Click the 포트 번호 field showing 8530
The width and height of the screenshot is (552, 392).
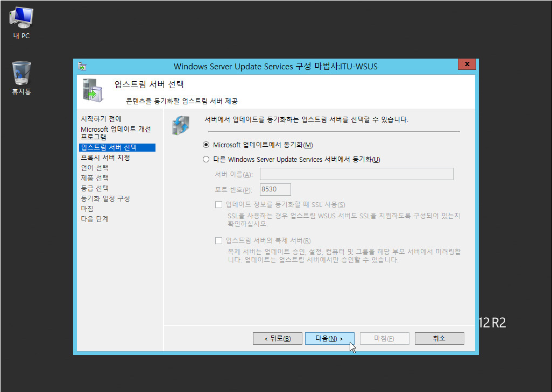tap(275, 189)
